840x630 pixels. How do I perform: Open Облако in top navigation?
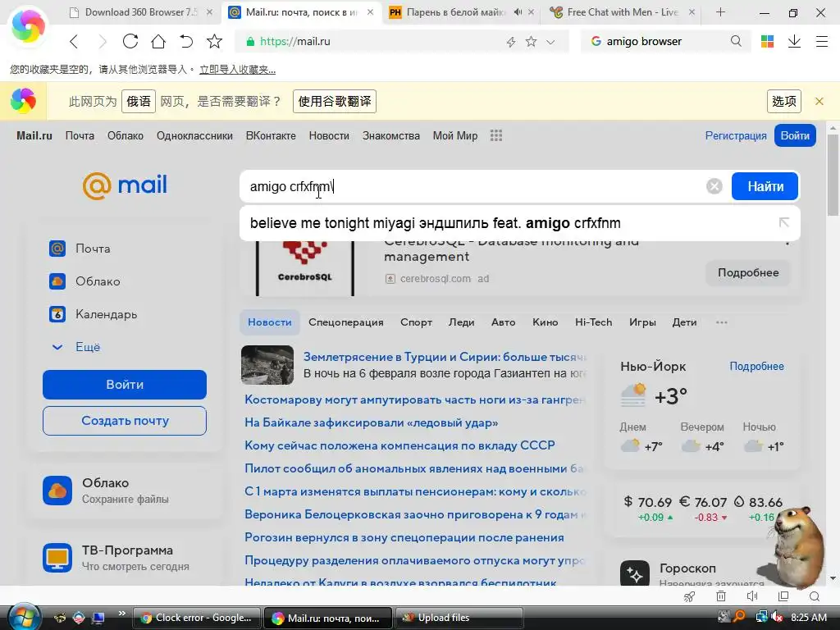pyautogui.click(x=126, y=135)
